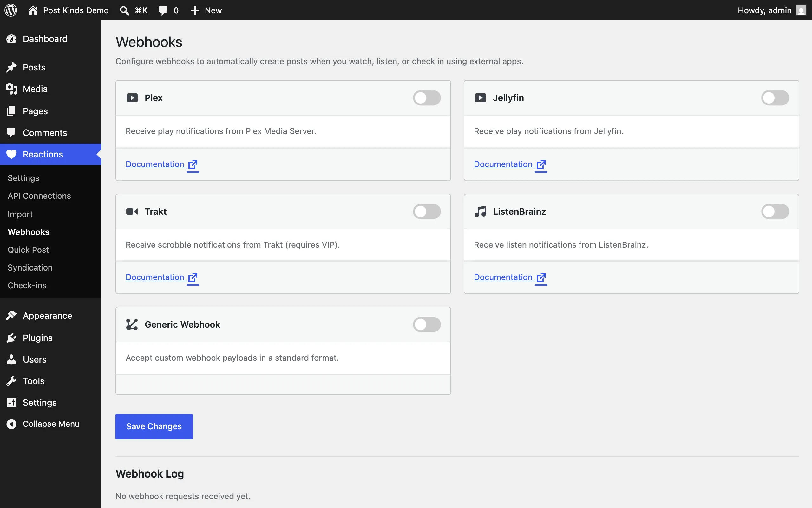Viewport: 812px width, 508px height.
Task: Click the plus New icon in admin bar
Action: point(195,10)
